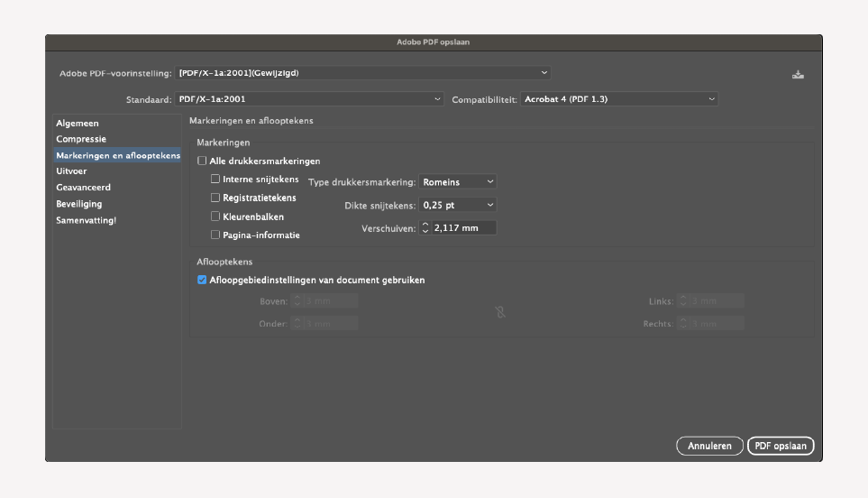Select Algemeen in the sidebar

point(78,123)
